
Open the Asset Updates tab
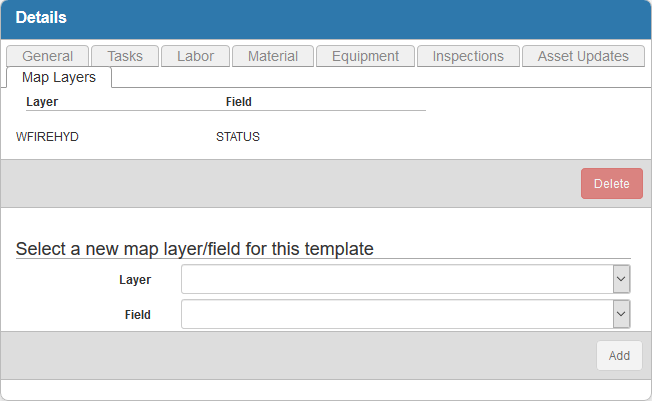[x=583, y=56]
